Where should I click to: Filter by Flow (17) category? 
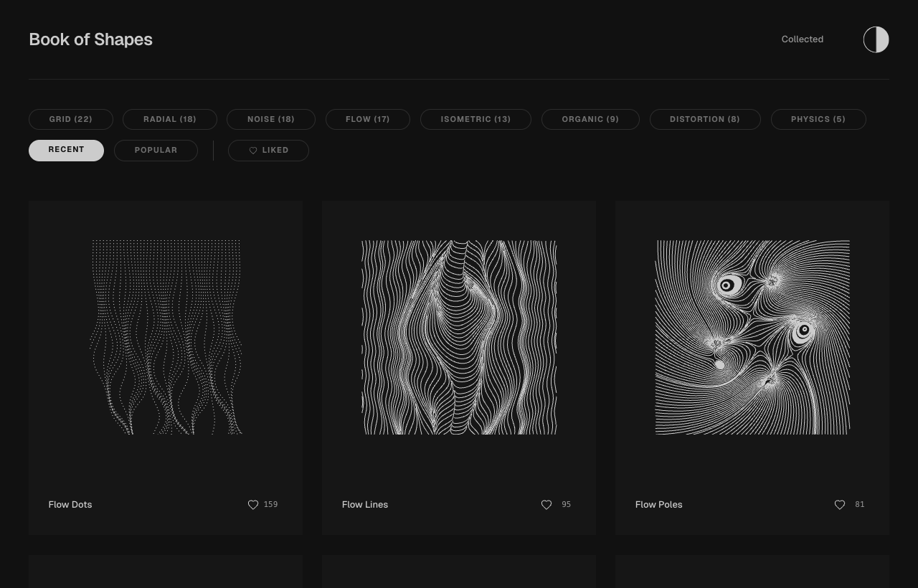(368, 119)
